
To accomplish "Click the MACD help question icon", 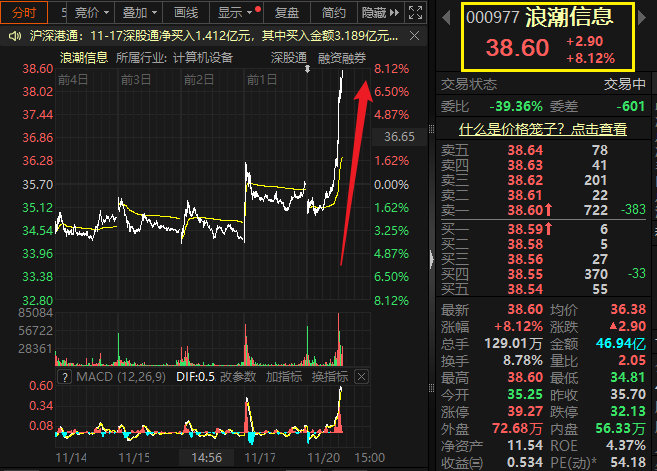I will click(x=65, y=377).
